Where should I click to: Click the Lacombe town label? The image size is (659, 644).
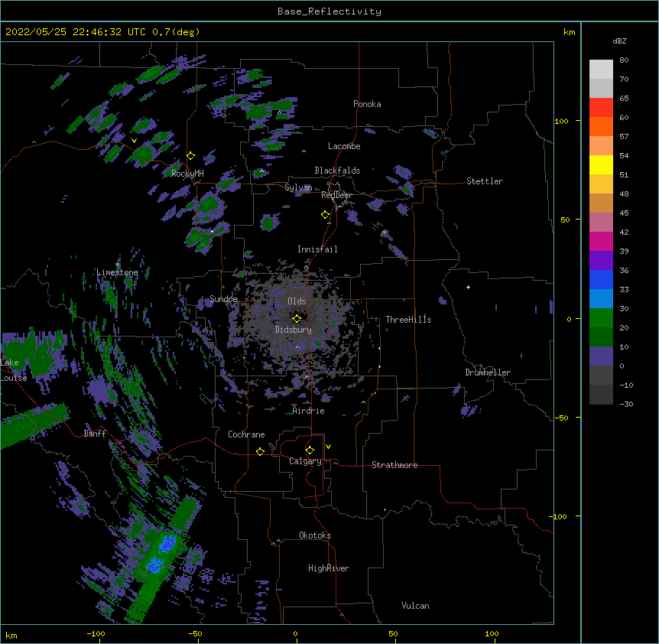click(344, 146)
